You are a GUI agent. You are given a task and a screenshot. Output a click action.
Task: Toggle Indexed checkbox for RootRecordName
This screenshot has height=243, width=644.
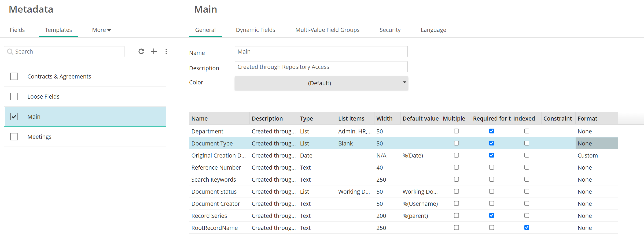click(x=527, y=227)
